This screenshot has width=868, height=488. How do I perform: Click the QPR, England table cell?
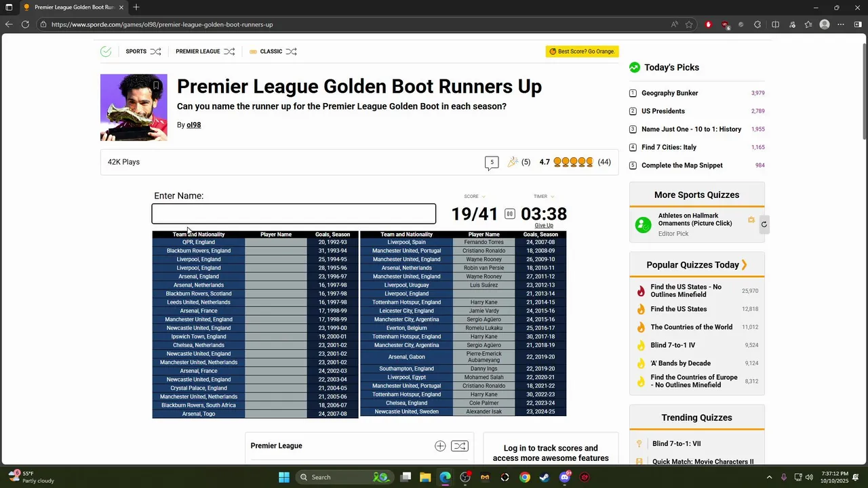199,242
